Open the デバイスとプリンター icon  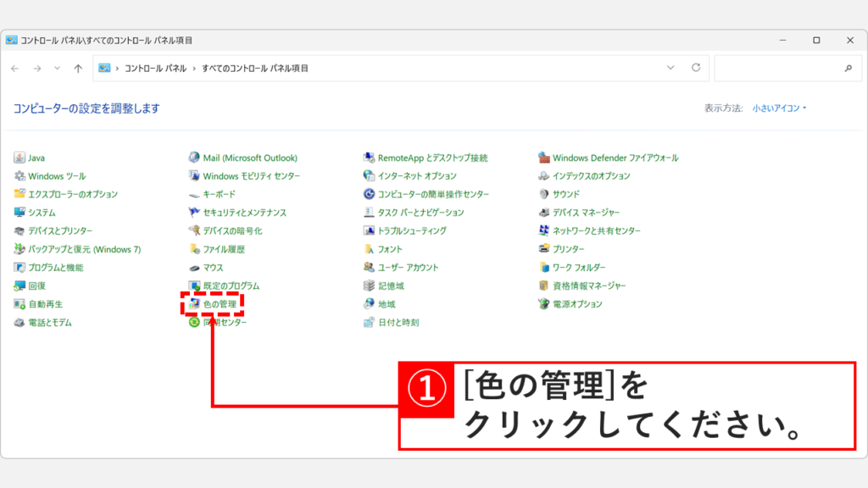pyautogui.click(x=19, y=230)
